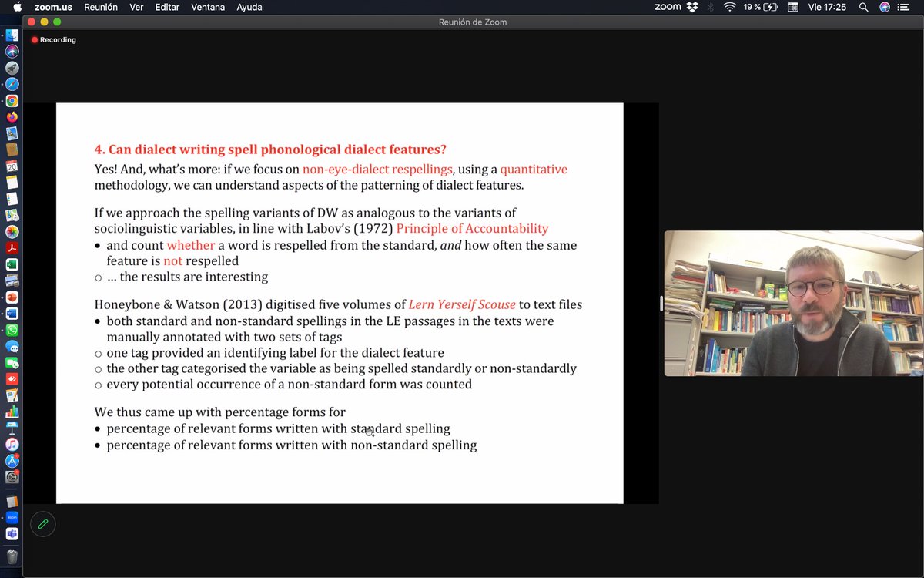Click the Bluetooth menu bar icon
924x578 pixels.
coord(711,7)
